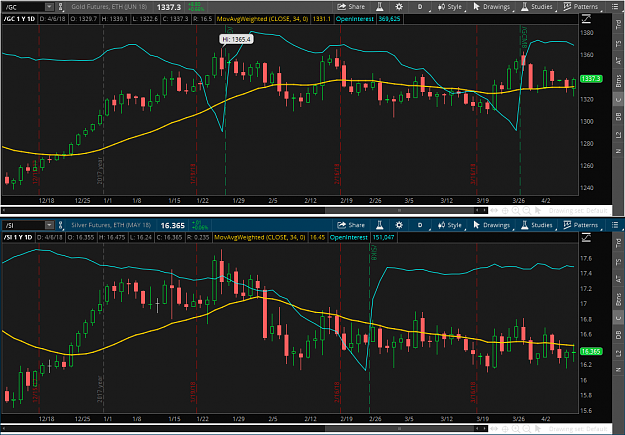Click the OpenInterest label on the Gold chart
This screenshot has width=625, height=435.
click(354, 19)
